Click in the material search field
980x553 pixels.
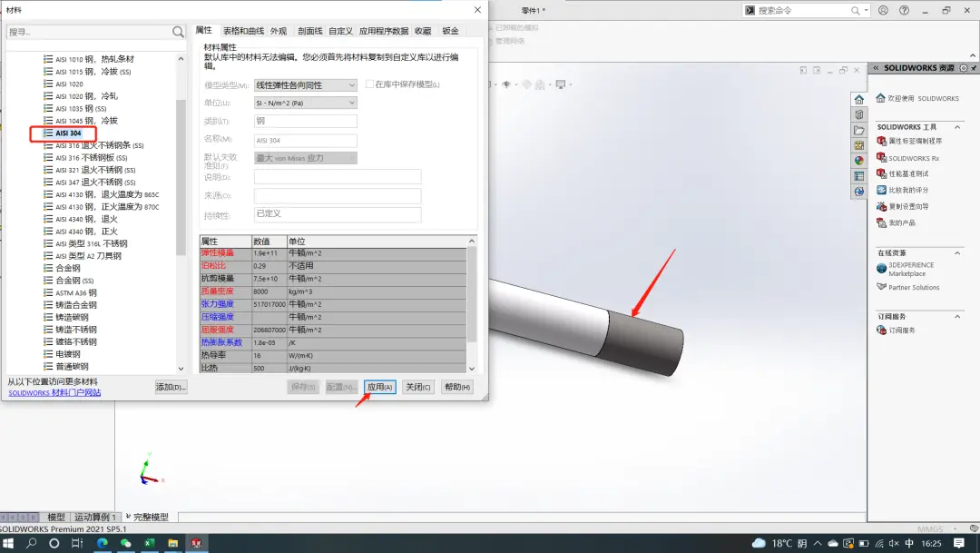(x=89, y=32)
